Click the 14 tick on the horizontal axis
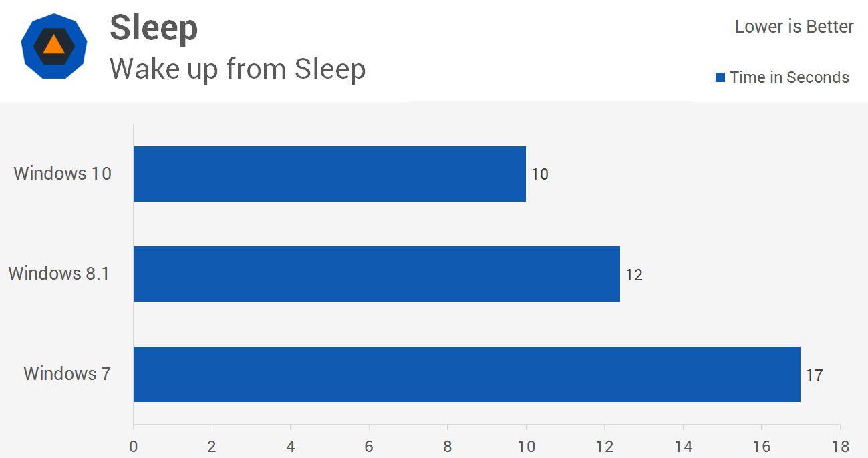868x458 pixels. (x=683, y=447)
